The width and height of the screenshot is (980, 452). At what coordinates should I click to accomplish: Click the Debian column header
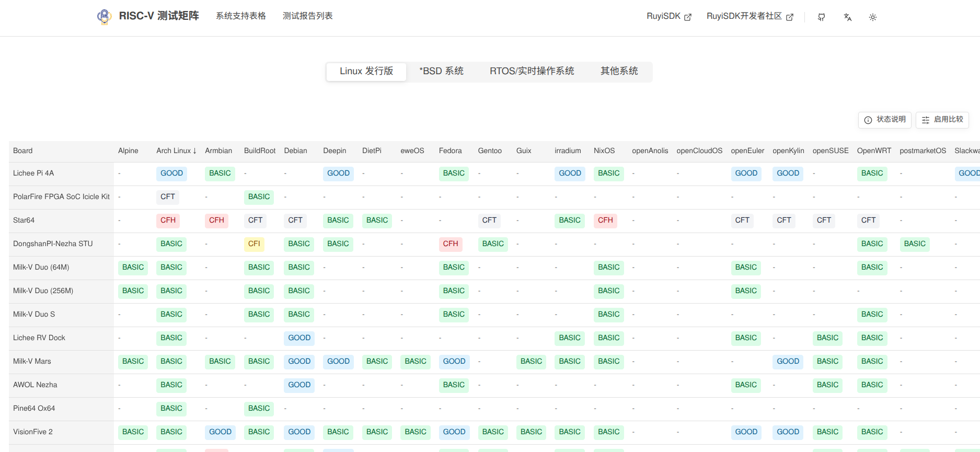pos(296,151)
